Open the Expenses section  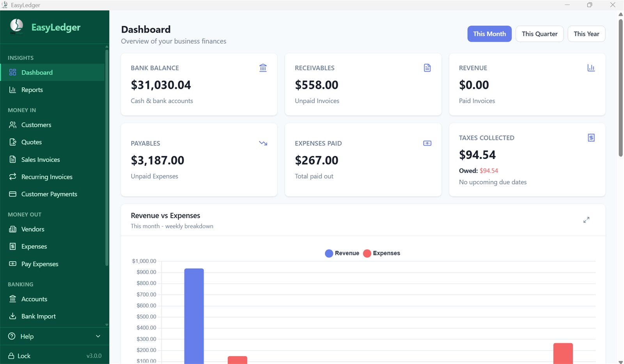point(52,246)
